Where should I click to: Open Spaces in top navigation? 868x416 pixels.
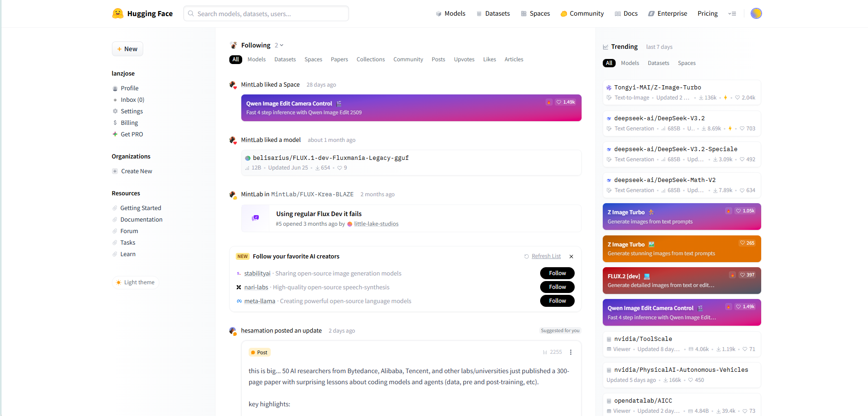535,14
